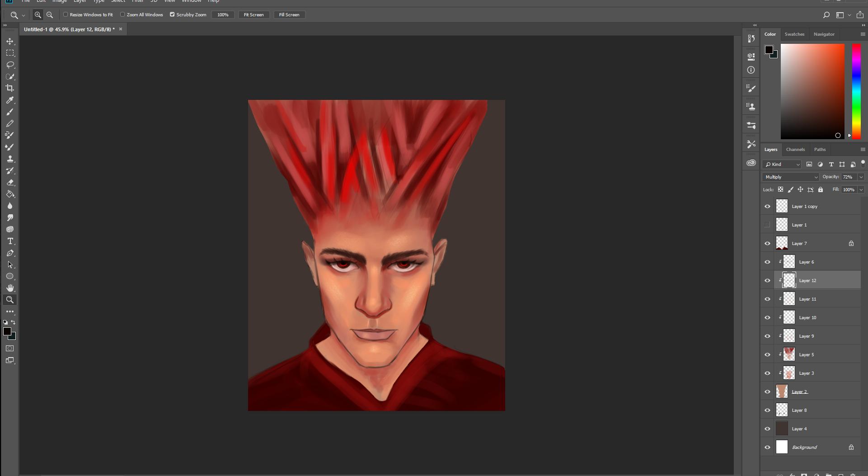The image size is (868, 476).
Task: Select the Blur tool
Action: tap(10, 206)
